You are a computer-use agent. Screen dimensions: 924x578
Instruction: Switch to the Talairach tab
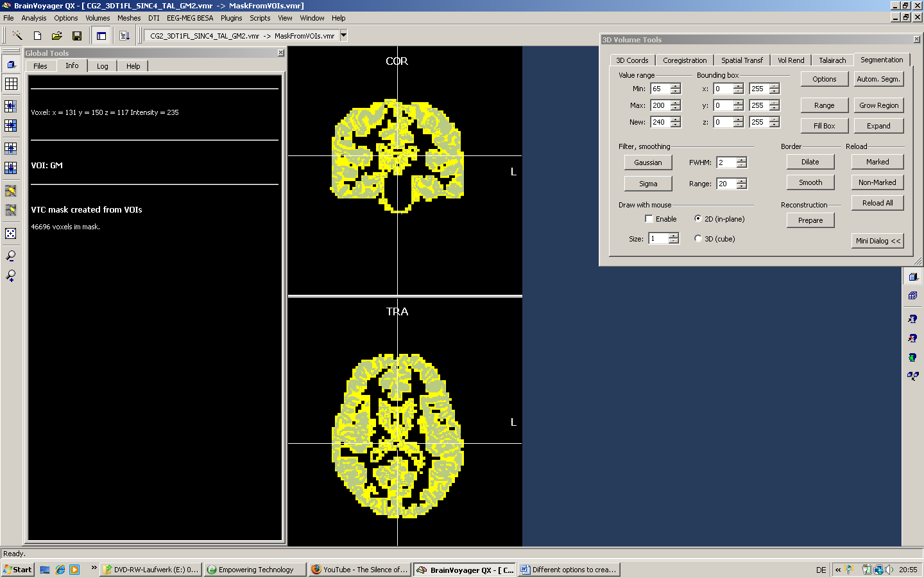(x=832, y=60)
